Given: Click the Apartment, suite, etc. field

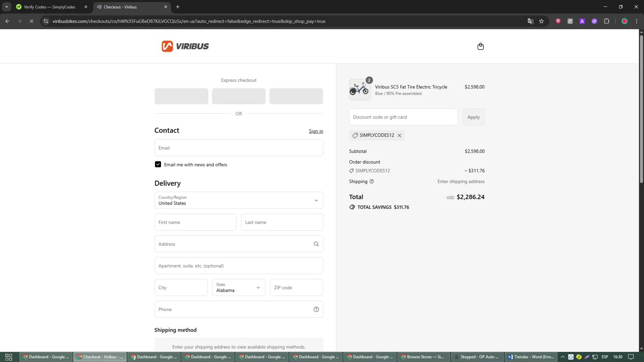Looking at the screenshot, I should (239, 265).
